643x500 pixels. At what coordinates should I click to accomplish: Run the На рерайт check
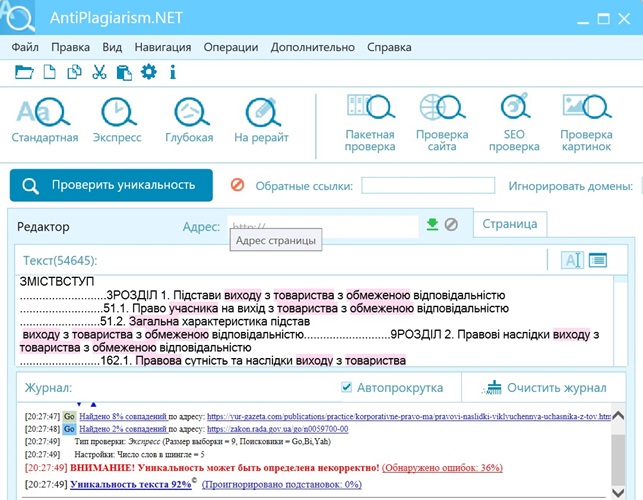(262, 120)
